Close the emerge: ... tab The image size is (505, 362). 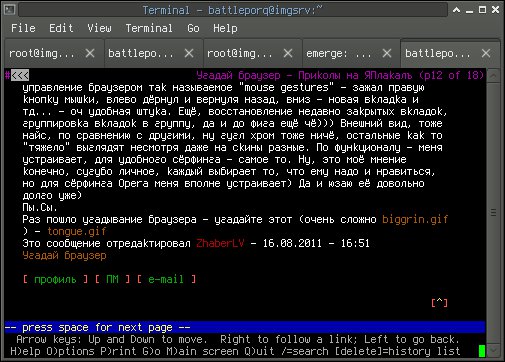(x=387, y=53)
